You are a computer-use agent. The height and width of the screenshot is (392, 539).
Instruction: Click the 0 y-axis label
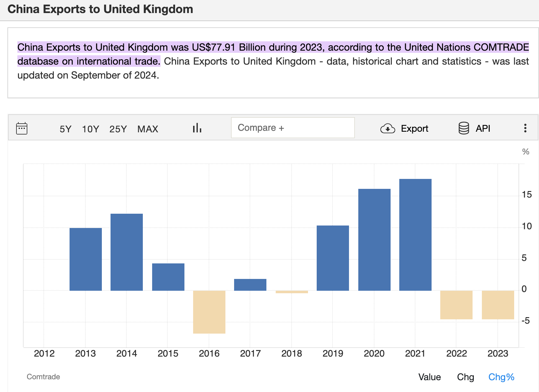(524, 289)
